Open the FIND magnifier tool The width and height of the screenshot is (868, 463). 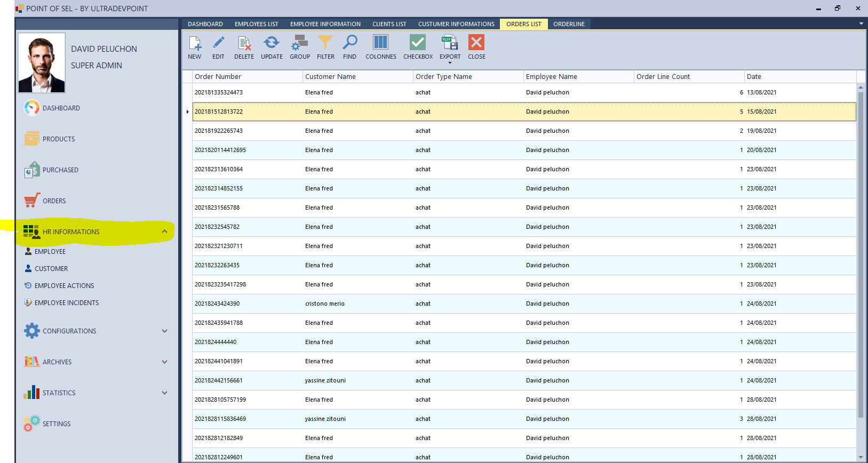pyautogui.click(x=349, y=43)
